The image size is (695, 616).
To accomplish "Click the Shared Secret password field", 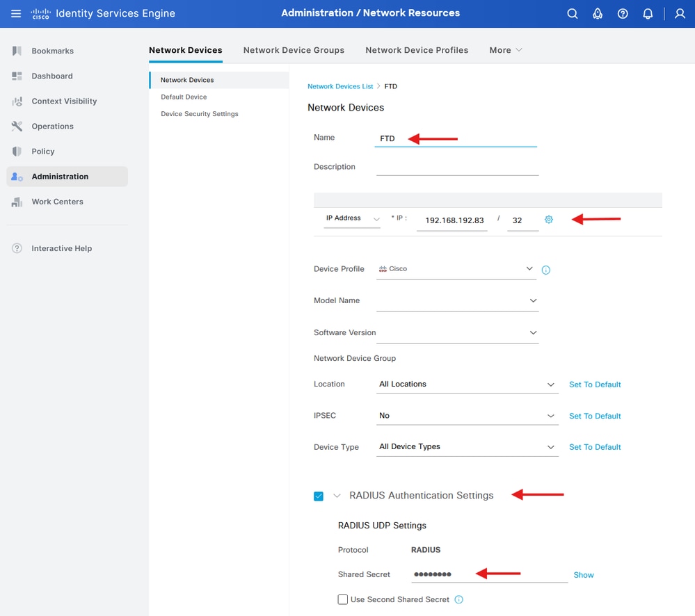I will pyautogui.click(x=489, y=574).
